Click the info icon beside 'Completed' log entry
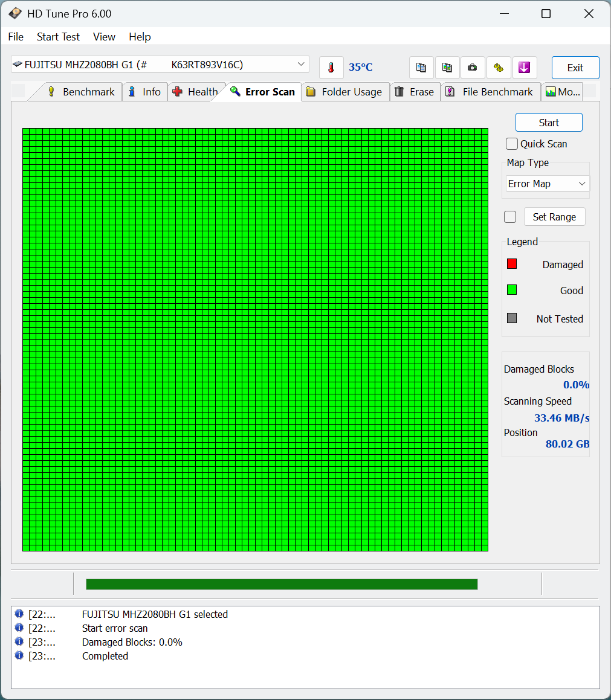The image size is (611, 700). pos(19,655)
